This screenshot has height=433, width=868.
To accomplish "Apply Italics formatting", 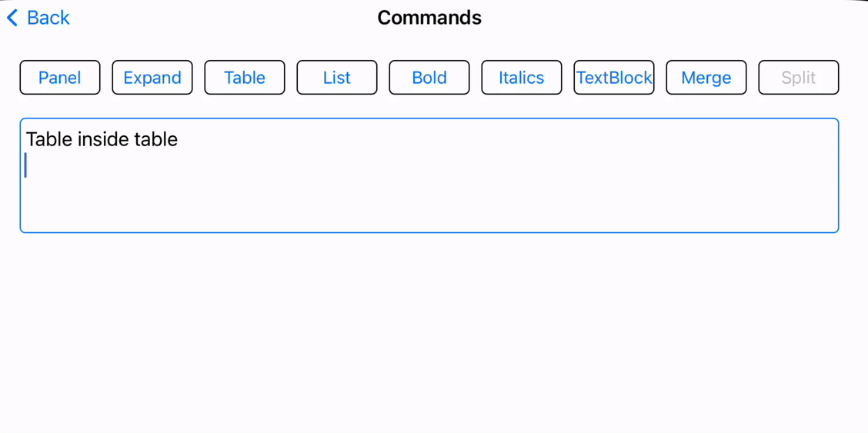I will click(522, 78).
